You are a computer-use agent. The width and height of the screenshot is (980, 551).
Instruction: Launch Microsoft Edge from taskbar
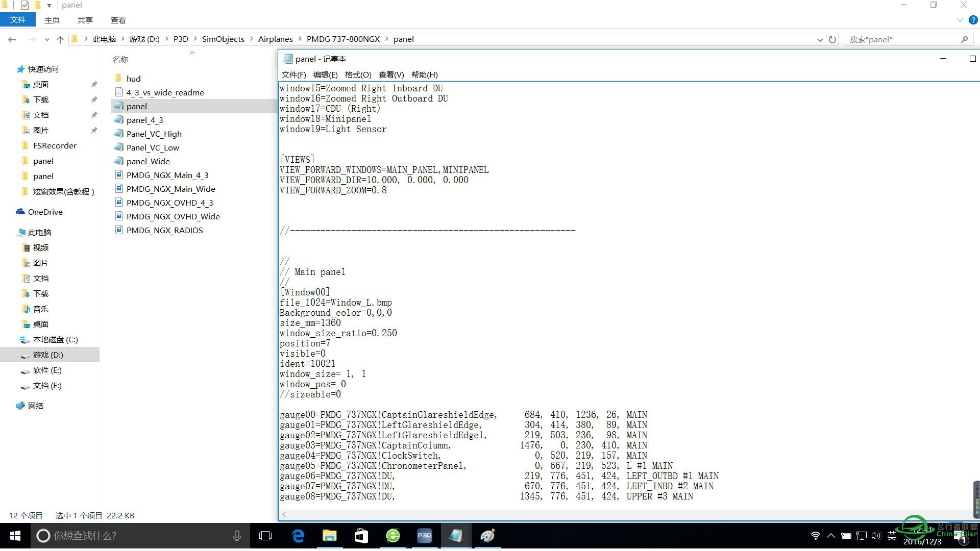[298, 536]
